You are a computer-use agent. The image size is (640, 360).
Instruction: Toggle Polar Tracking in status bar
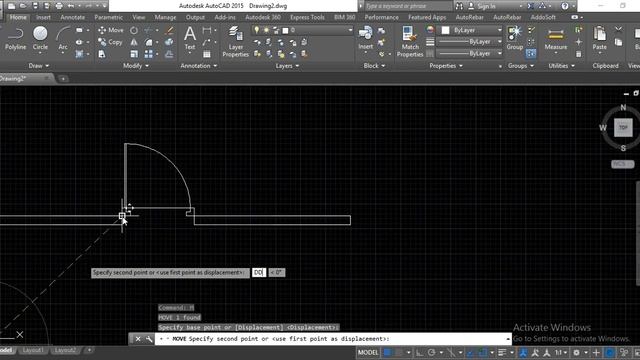(x=431, y=352)
